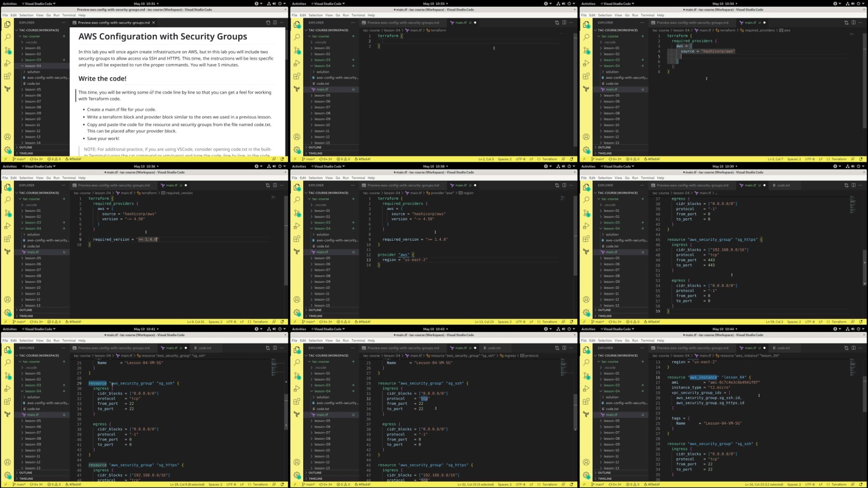The width and height of the screenshot is (868, 488).
Task: Click clock May 10 10:36 in top bar
Action: point(145,166)
